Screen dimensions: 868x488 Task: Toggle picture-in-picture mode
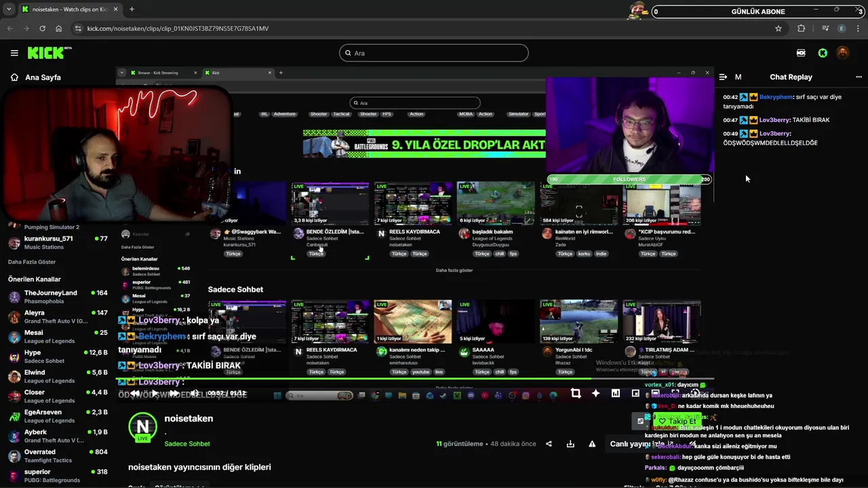pyautogui.click(x=635, y=393)
